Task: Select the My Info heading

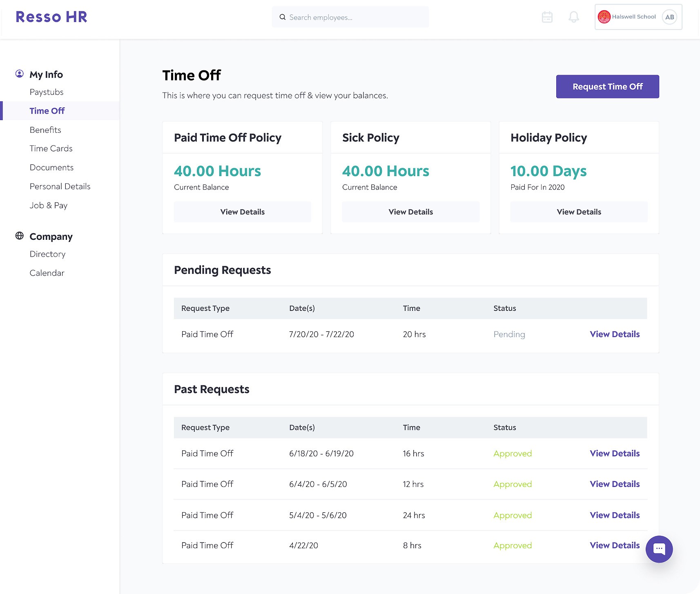Action: tap(46, 74)
